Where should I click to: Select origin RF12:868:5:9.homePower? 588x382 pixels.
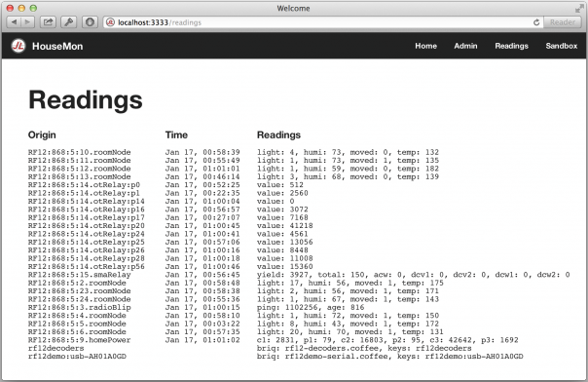[80, 340]
